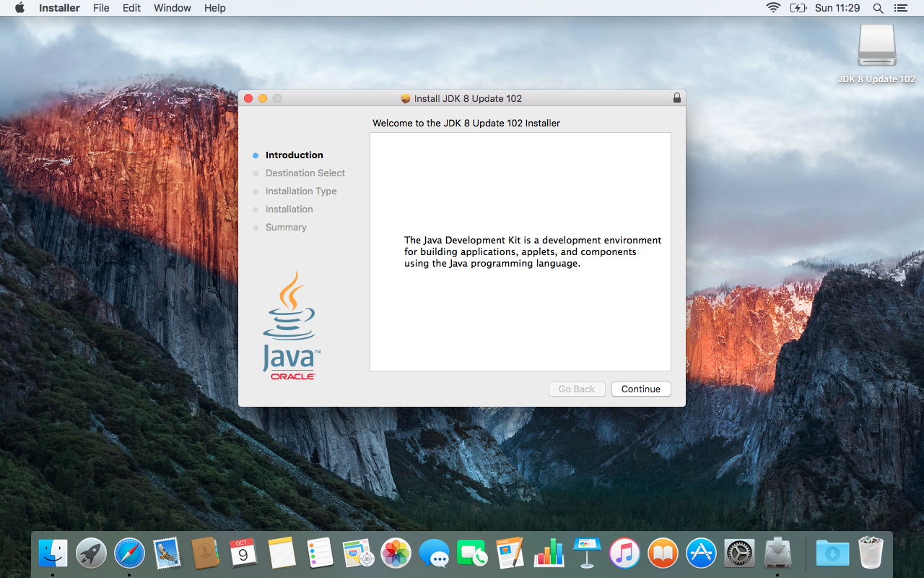Click the battery status icon
The width and height of the screenshot is (924, 578).
pyautogui.click(x=798, y=8)
